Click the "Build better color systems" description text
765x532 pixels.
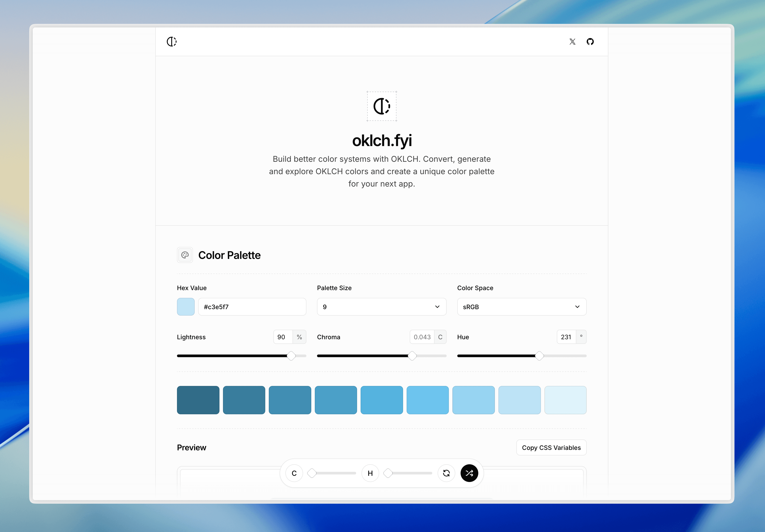(x=382, y=171)
